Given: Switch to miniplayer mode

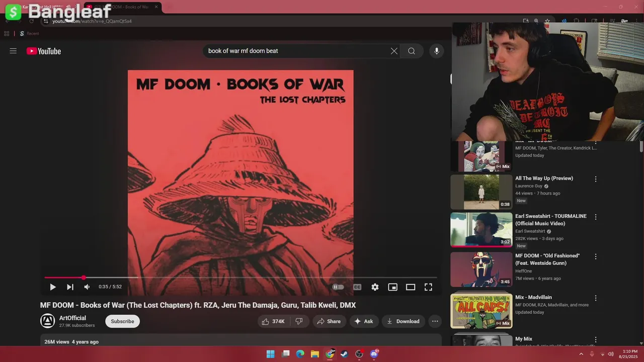Looking at the screenshot, I should (x=392, y=287).
